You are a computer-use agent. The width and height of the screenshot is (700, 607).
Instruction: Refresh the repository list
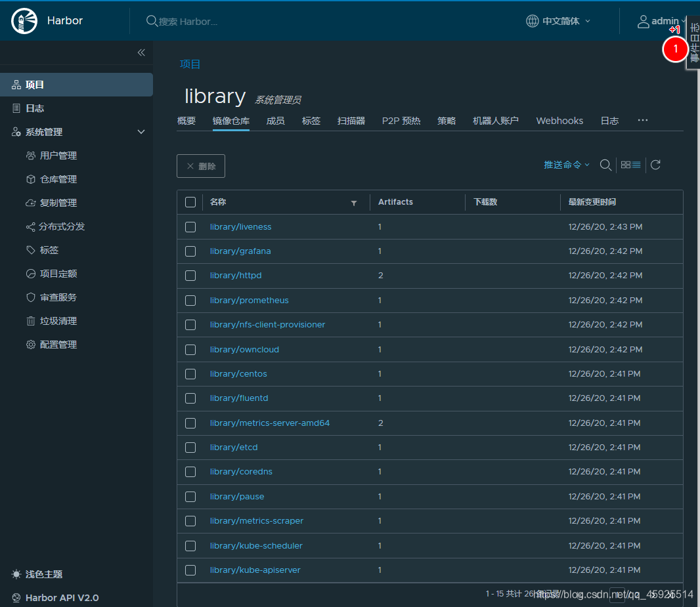[655, 165]
